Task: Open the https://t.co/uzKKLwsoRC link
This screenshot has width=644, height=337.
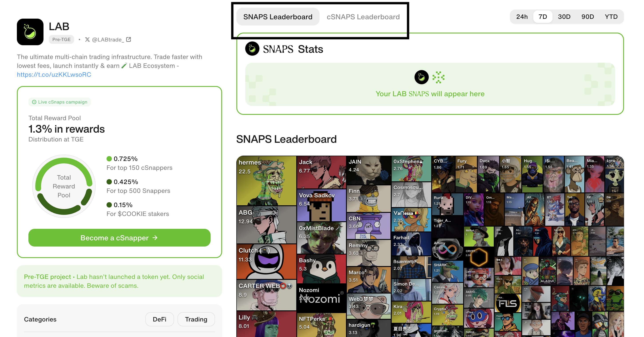Action: point(54,74)
